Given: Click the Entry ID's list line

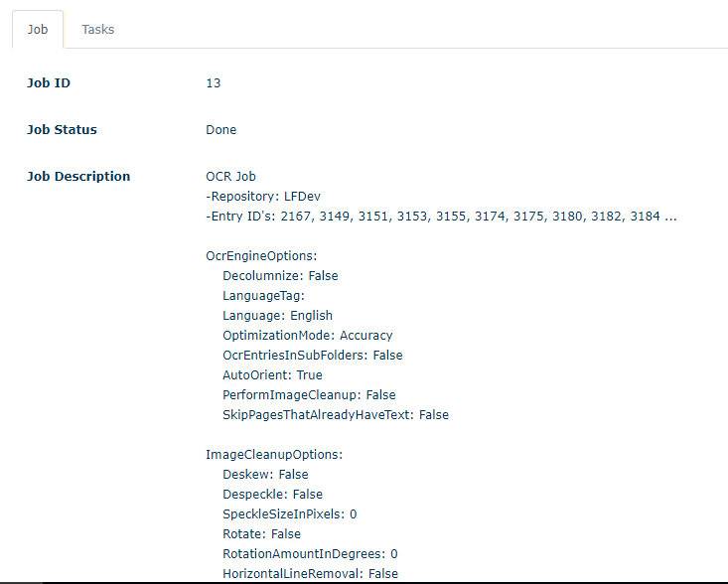Looking at the screenshot, I should [435, 217].
